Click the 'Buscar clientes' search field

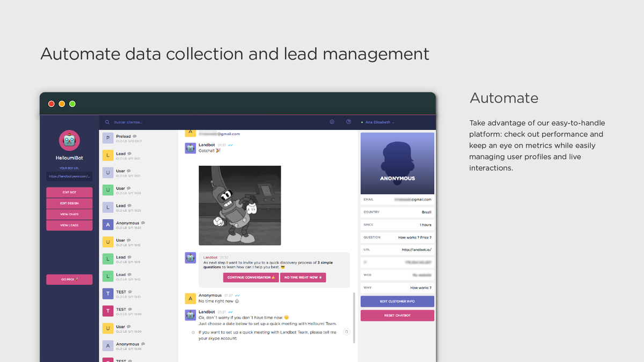pyautogui.click(x=129, y=122)
